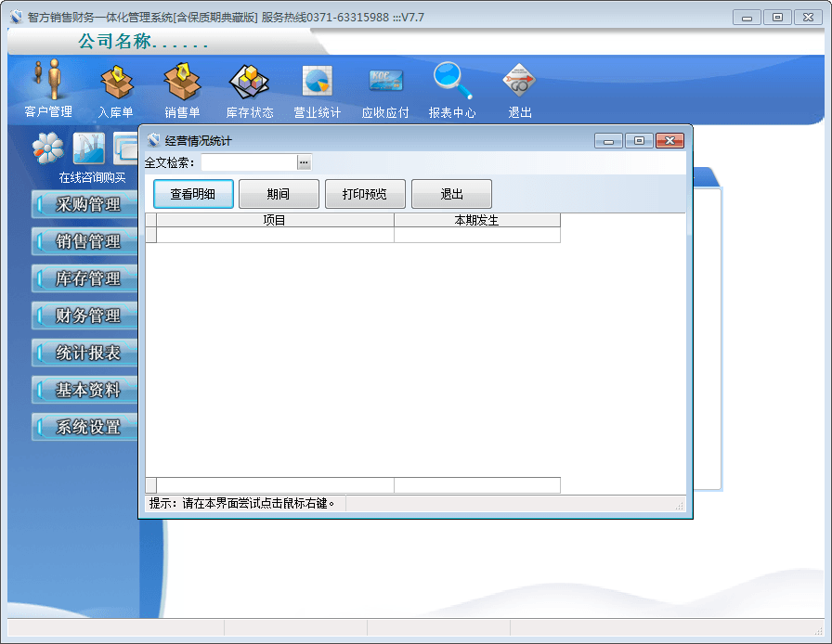The width and height of the screenshot is (832, 644).
Task: Open 库存管理 sidebar section
Action: [84, 279]
